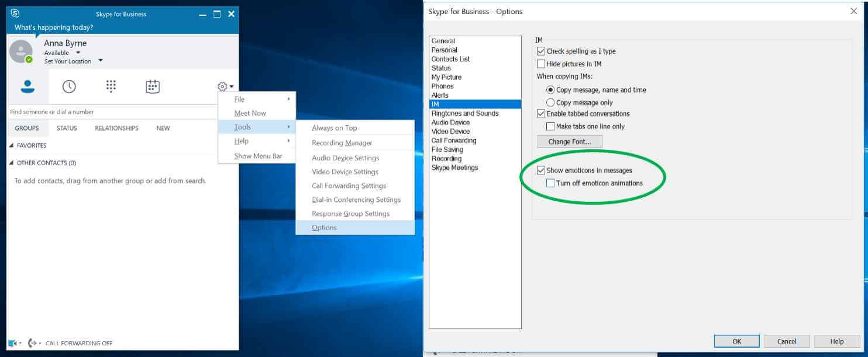
Task: Open the dial pad icon
Action: (x=111, y=87)
